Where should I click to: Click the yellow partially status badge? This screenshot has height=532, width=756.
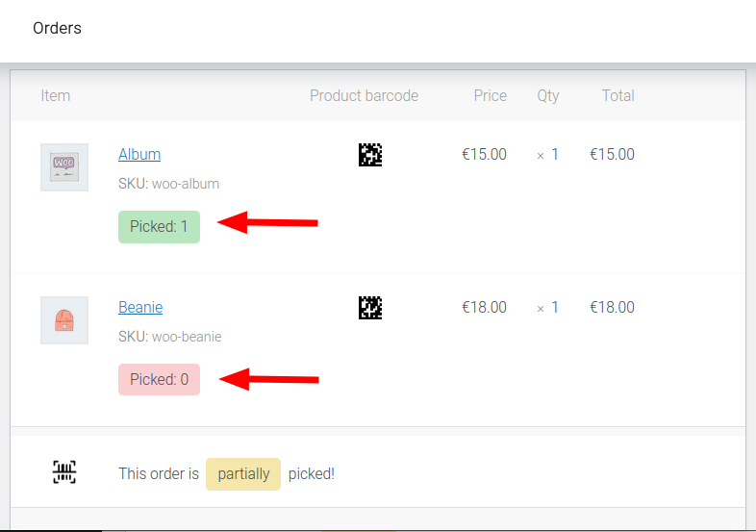click(243, 474)
